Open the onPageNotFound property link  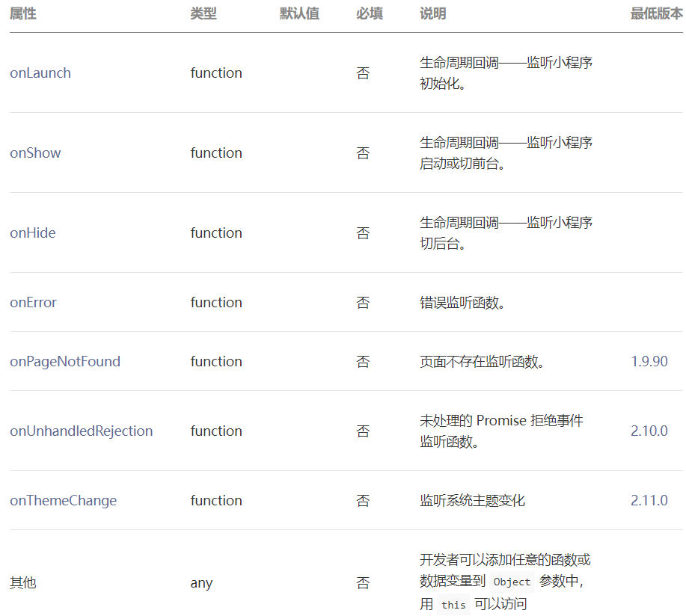[65, 361]
